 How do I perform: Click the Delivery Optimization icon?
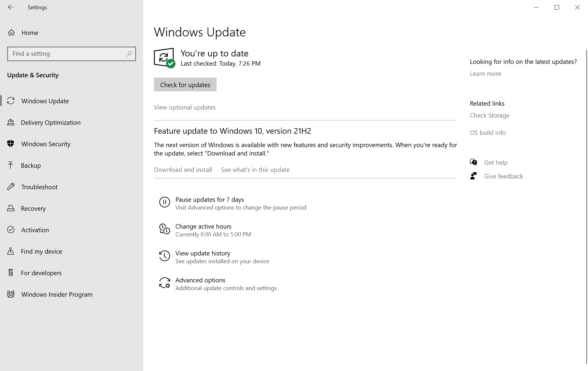tap(11, 122)
